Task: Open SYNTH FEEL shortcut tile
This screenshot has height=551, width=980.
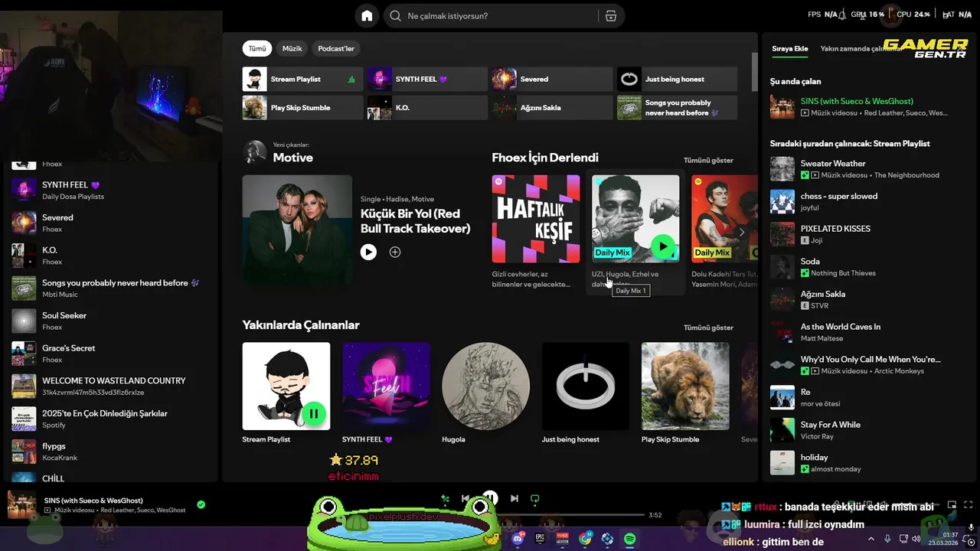Action: [x=427, y=79]
